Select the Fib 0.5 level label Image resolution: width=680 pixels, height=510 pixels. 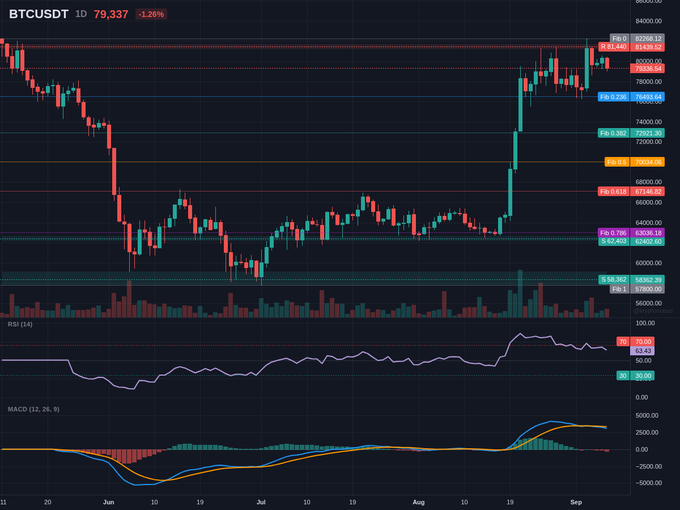pos(617,162)
